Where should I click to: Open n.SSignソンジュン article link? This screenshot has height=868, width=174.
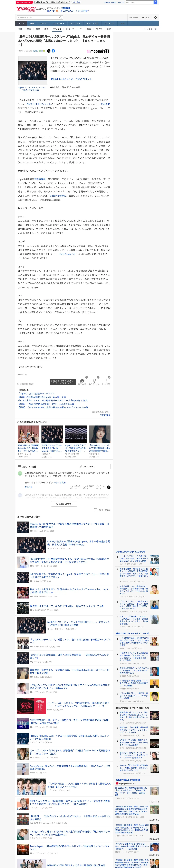(x=69, y=686)
